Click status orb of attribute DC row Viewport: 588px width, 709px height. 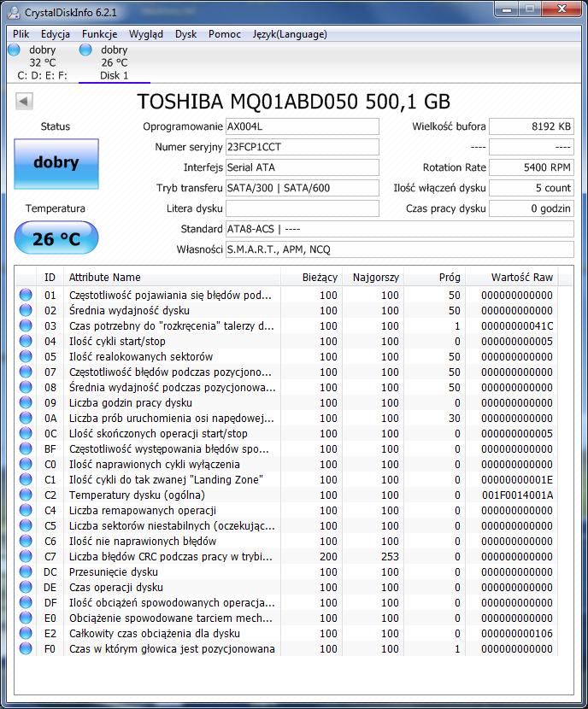pos(26,571)
